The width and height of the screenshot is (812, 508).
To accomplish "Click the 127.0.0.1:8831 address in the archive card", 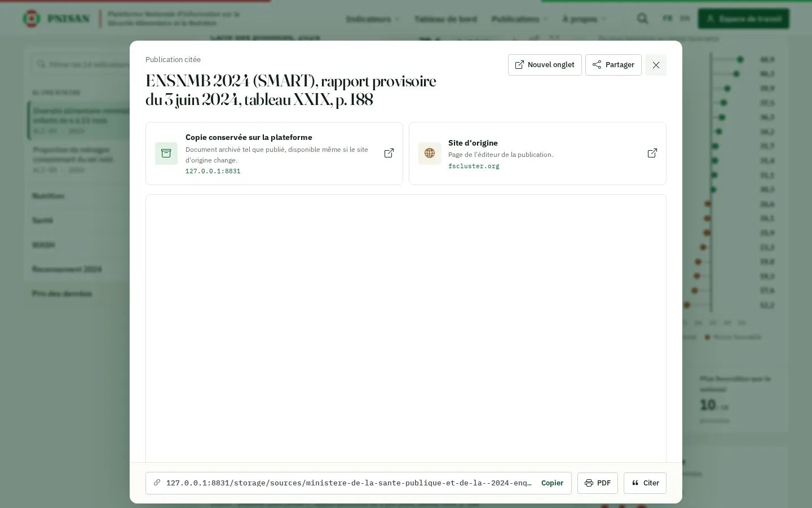I will 213,171.
